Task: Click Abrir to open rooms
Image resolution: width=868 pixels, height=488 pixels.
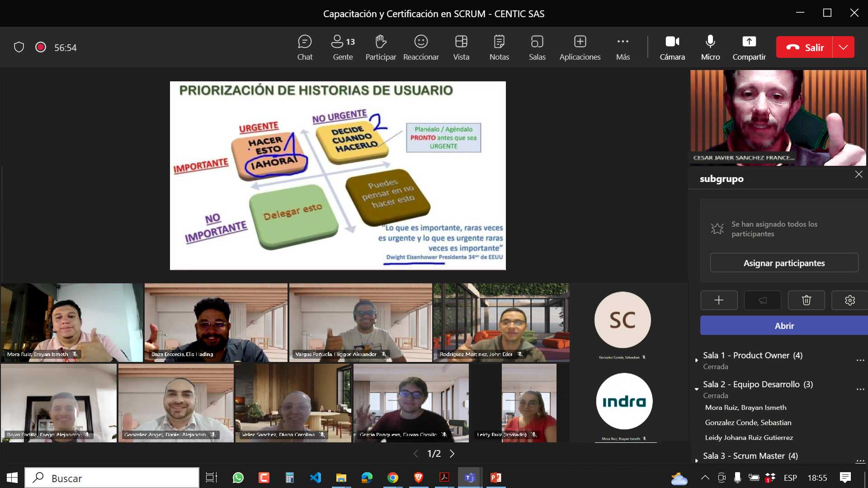Action: tap(784, 325)
